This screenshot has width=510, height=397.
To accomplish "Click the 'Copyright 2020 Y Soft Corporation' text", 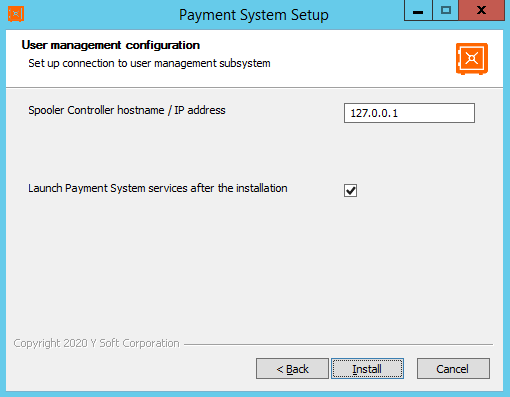I will (x=96, y=343).
